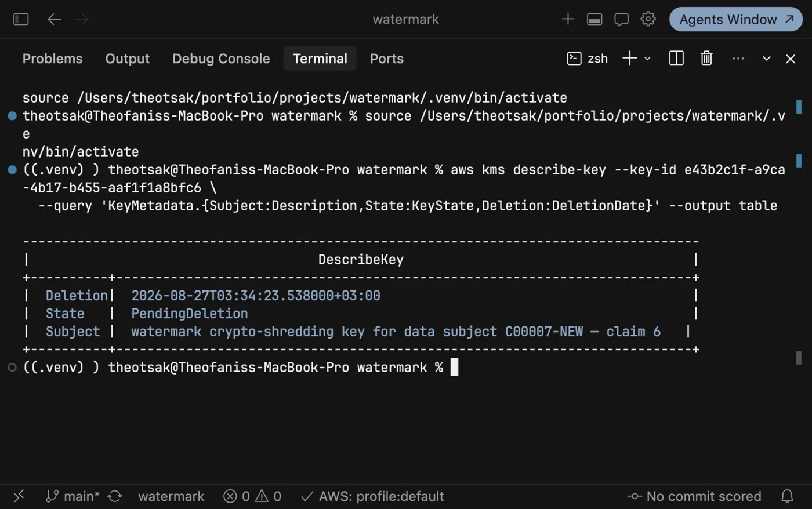Go forward with the right arrow
812x509 pixels.
click(82, 19)
